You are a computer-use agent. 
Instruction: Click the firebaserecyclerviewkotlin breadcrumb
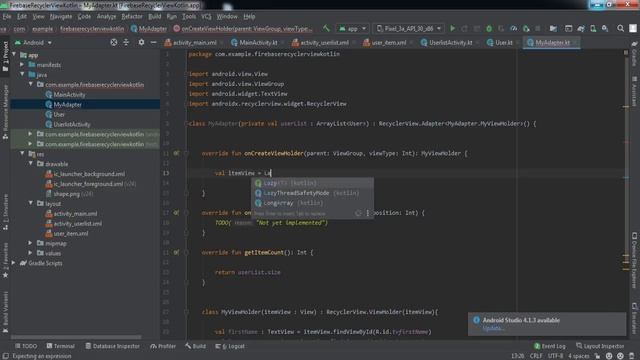[x=92, y=29]
